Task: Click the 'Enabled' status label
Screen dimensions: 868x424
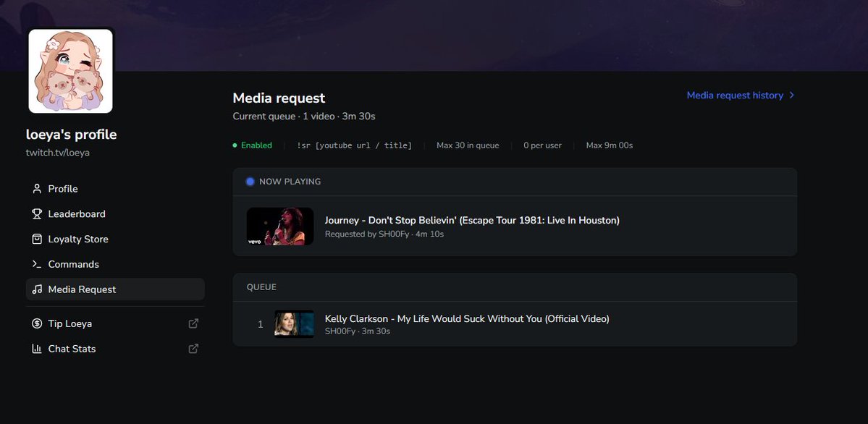Action: point(256,145)
